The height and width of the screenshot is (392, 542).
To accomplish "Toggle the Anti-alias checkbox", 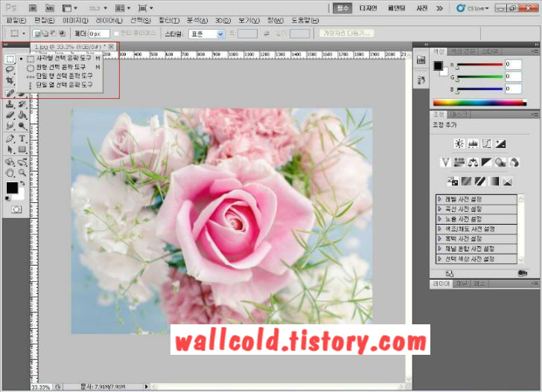I will point(116,33).
